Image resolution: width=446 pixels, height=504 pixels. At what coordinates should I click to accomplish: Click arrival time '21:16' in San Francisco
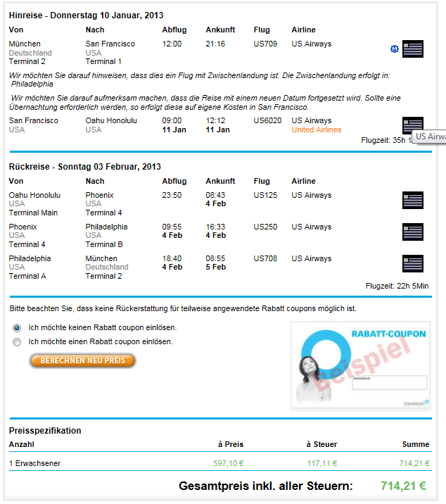point(215,44)
